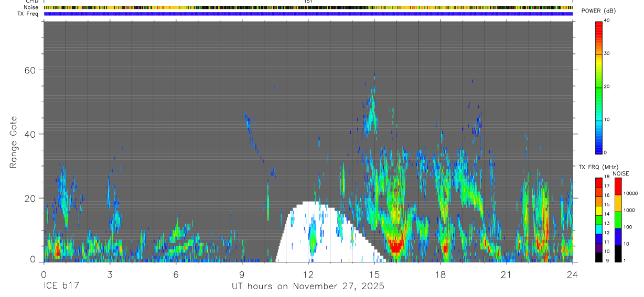Click the 40 tick on power scale
644x297 pixels.
[607, 21]
